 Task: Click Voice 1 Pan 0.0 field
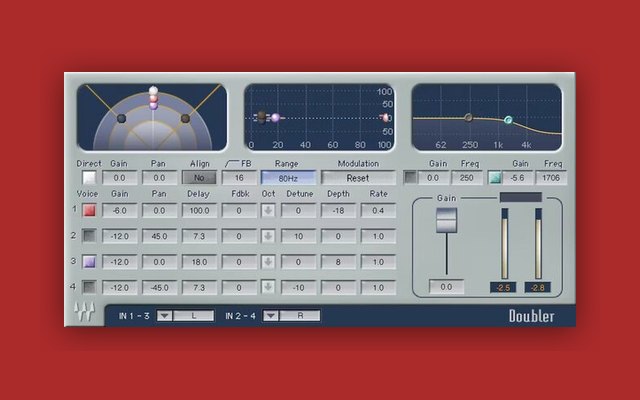tap(159, 211)
